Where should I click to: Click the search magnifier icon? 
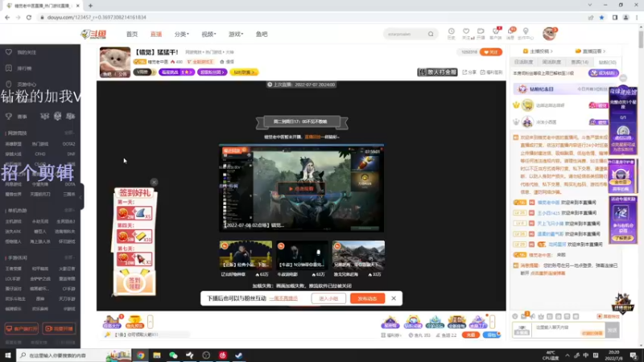(x=431, y=34)
